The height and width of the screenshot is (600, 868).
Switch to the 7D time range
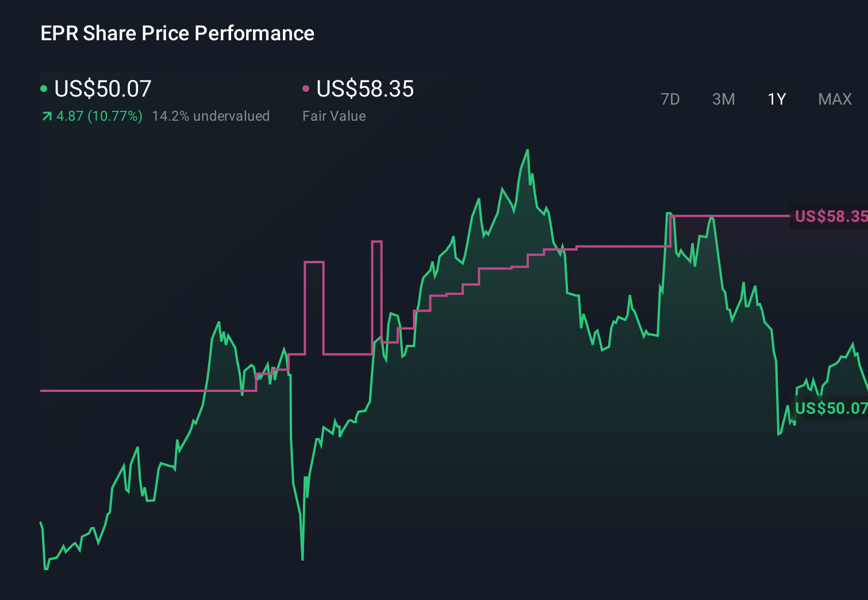pyautogui.click(x=670, y=99)
